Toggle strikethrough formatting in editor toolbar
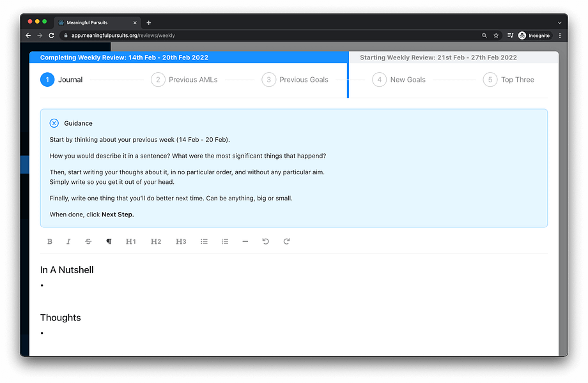The height and width of the screenshot is (383, 588). point(88,241)
